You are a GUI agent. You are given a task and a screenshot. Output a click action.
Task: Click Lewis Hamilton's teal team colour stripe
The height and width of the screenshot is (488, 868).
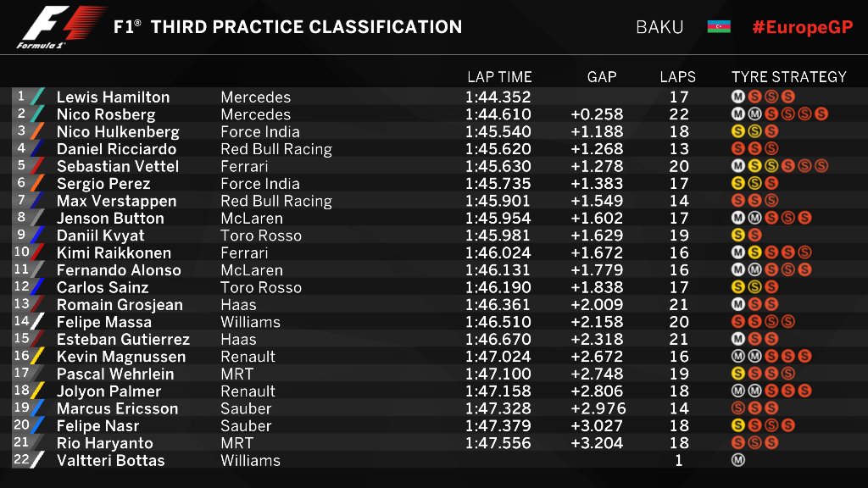pos(37,97)
